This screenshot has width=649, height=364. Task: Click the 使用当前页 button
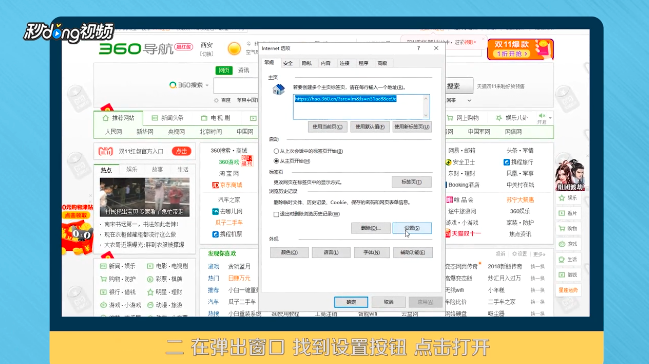coord(327,127)
